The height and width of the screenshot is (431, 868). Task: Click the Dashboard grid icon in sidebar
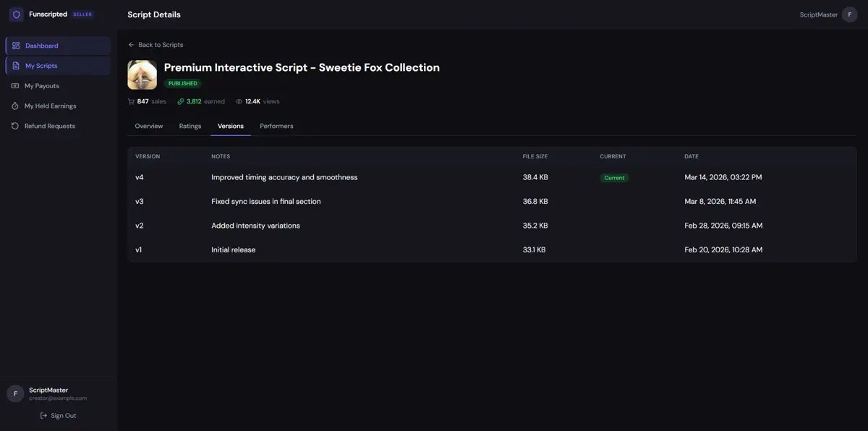pos(16,46)
